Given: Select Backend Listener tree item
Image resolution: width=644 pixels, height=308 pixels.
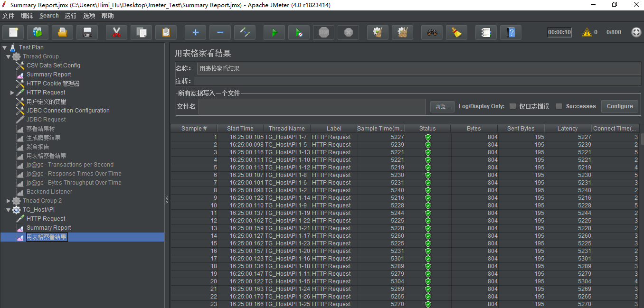Looking at the screenshot, I should click(49, 192).
